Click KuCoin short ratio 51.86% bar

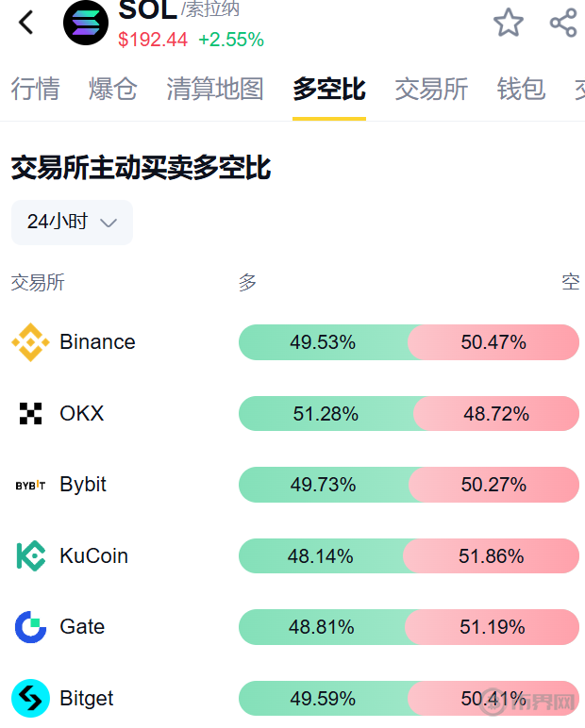492,556
